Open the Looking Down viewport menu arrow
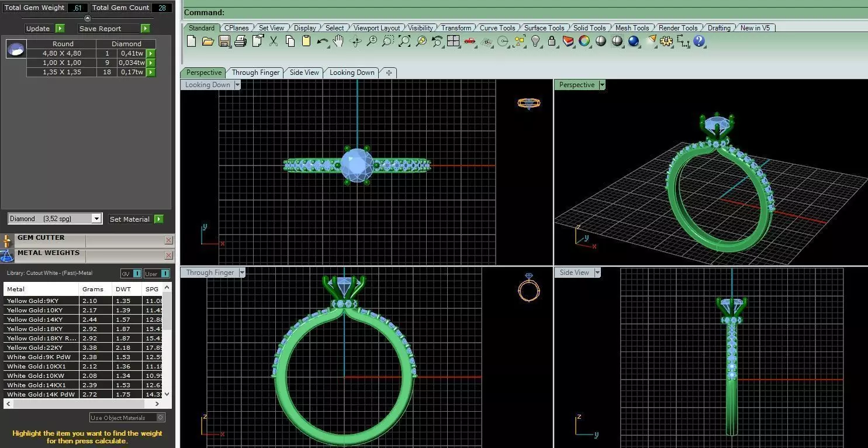The width and height of the screenshot is (868, 448). pyautogui.click(x=237, y=85)
